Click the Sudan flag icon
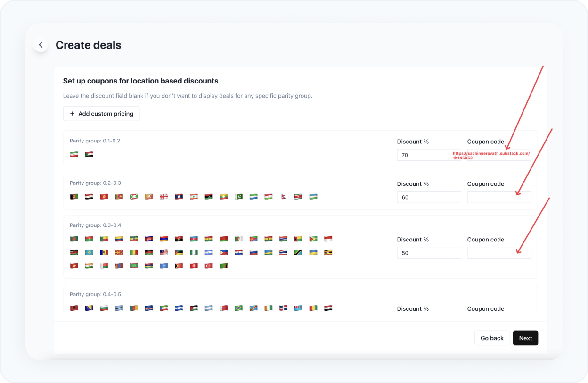This screenshot has width=588, height=383. (89, 154)
